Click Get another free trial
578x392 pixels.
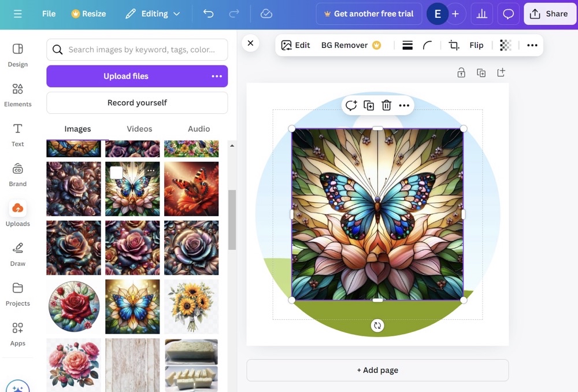[x=369, y=14]
